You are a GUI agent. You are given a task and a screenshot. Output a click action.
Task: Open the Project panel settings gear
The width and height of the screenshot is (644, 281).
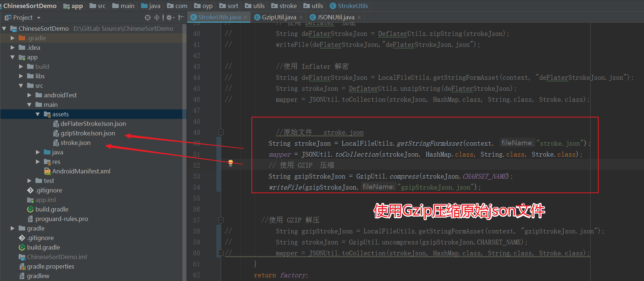click(169, 18)
